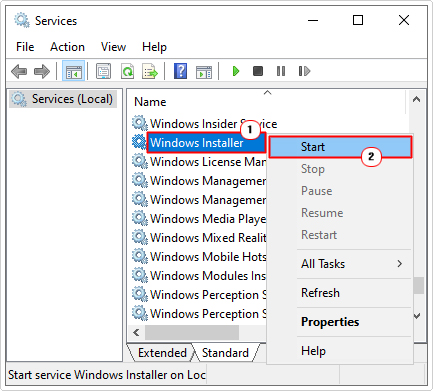
Task: Select the Windows Insider Service row
Action: (x=213, y=123)
